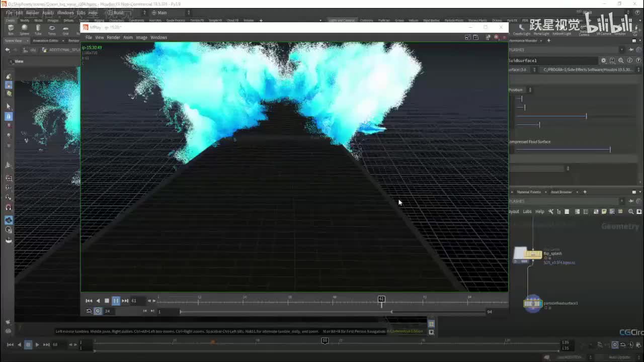
Task: Select Material Palette pane tab
Action: point(529,192)
